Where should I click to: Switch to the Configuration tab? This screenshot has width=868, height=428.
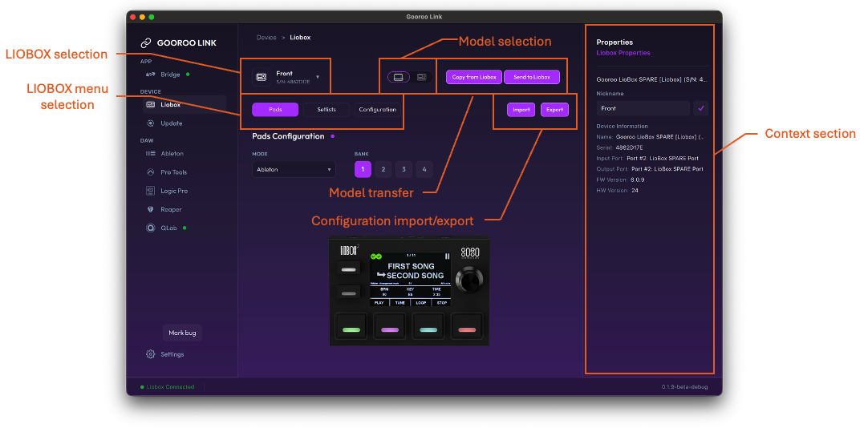coord(377,110)
